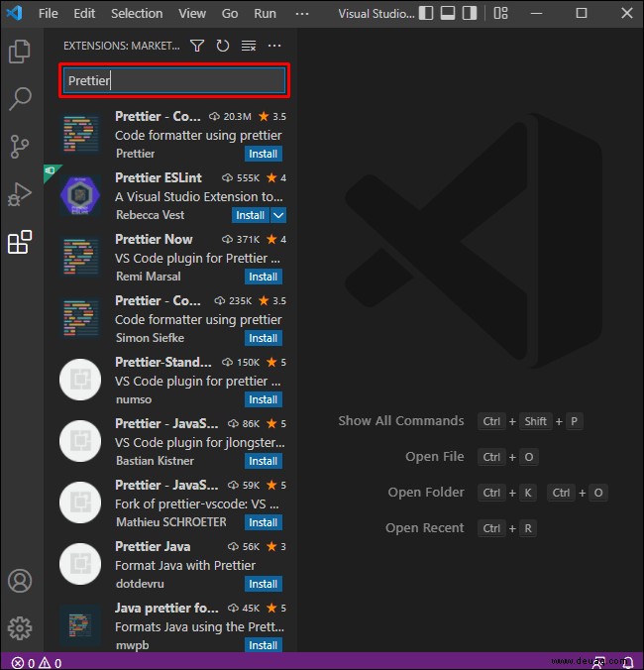Click the Prettier-Standard default icon thumbnail

point(80,380)
